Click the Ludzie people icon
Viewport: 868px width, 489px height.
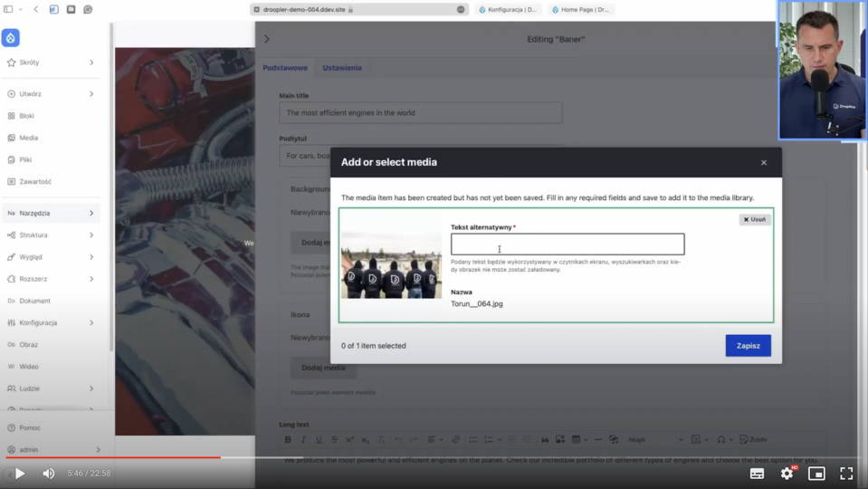[11, 388]
